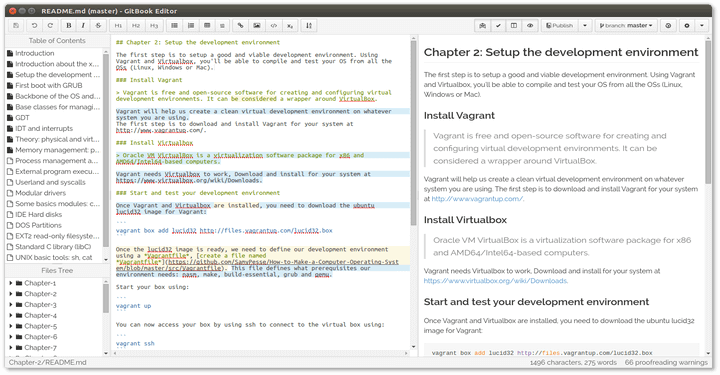Redo the last undone edit
This screenshot has height=375, width=720.
[50, 26]
